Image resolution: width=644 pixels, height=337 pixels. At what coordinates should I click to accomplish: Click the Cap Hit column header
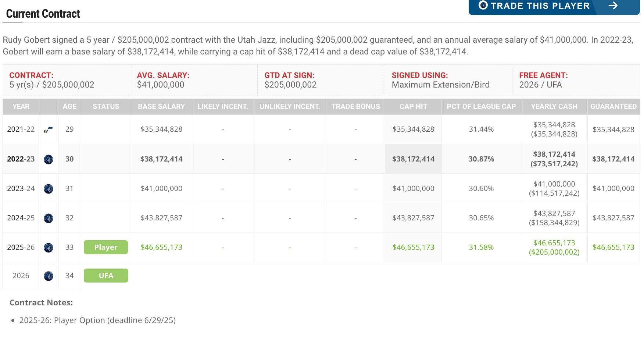pos(413,107)
